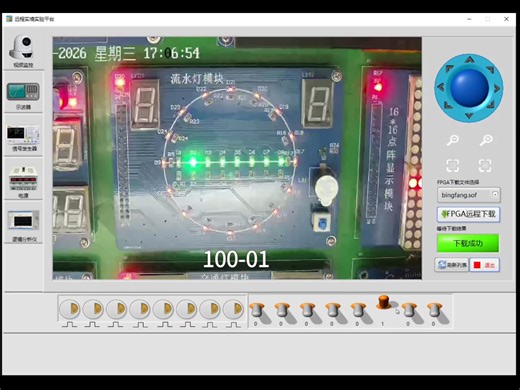
Task: Click the refresh list button
Action: 452,265
